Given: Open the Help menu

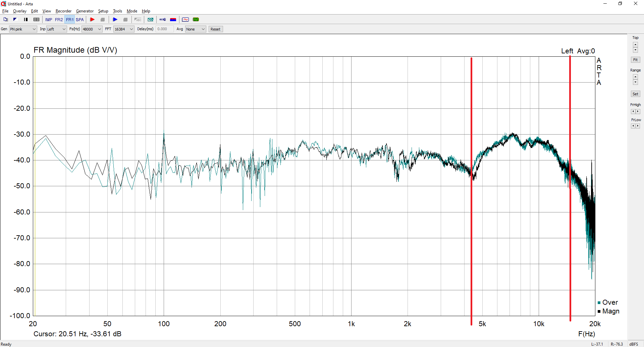Looking at the screenshot, I should point(146,11).
